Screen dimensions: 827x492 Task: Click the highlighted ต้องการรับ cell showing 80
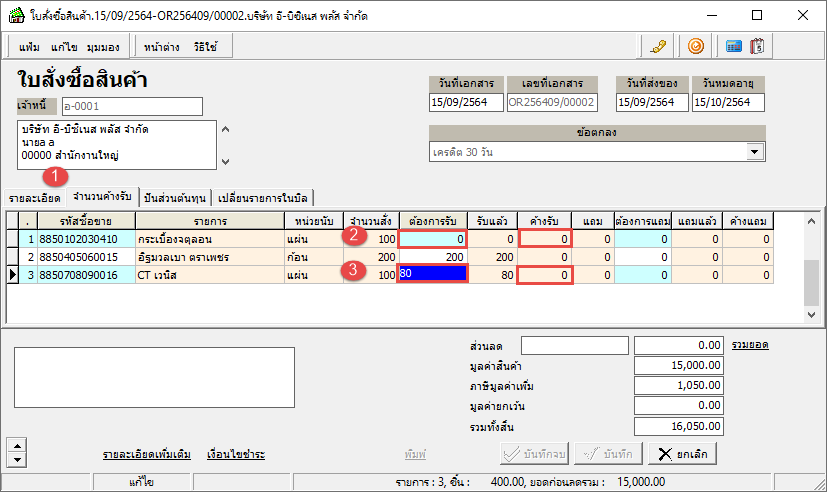click(432, 274)
